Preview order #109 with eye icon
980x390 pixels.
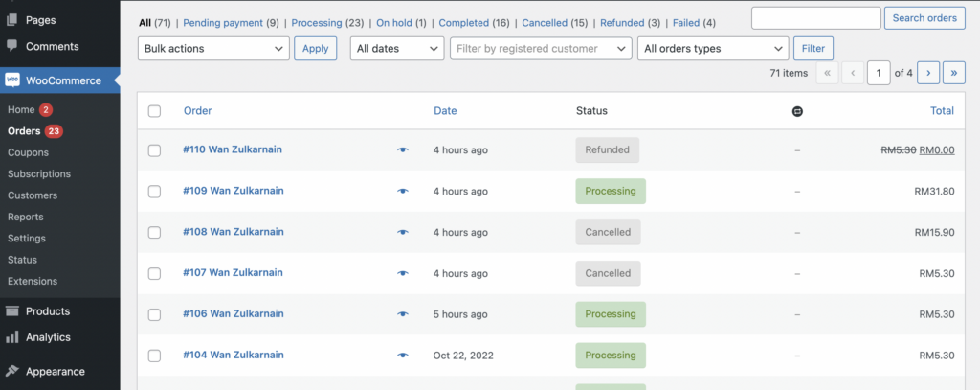(403, 191)
